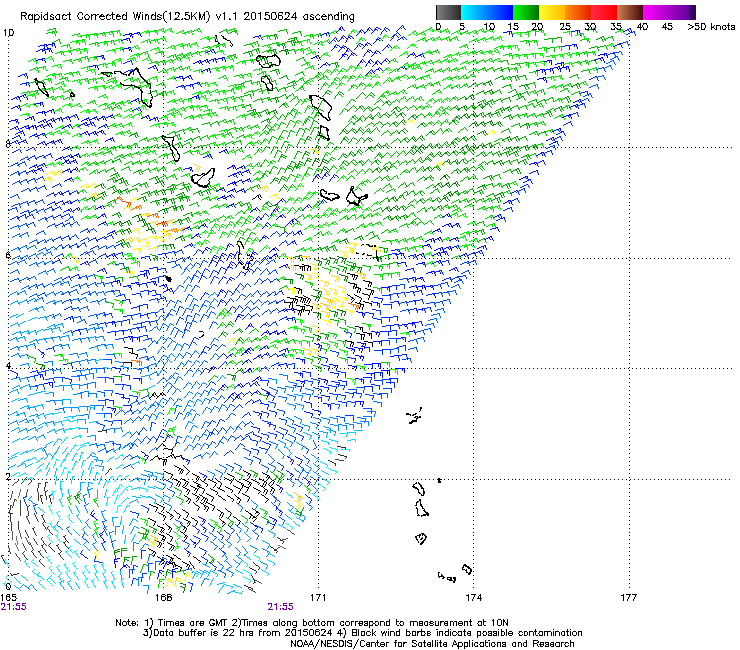Click the 'Data buffer is 22 hrs' note line
This screenshot has width=740, height=650.
[362, 633]
